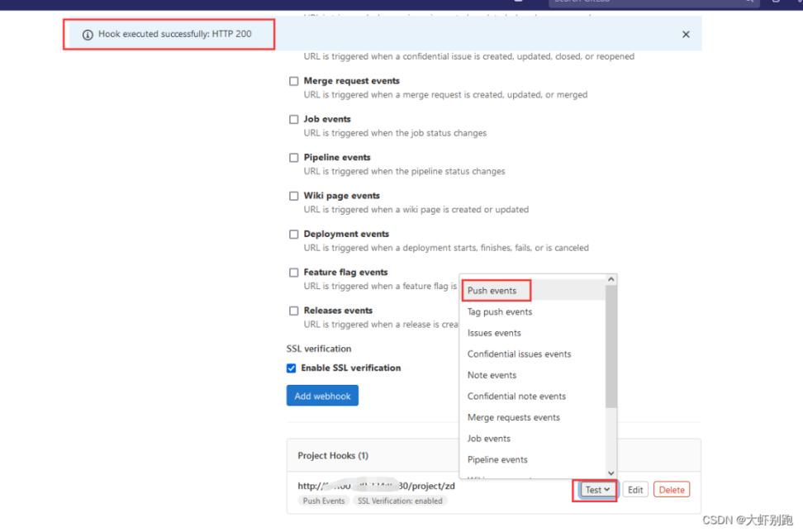This screenshot has width=803, height=532.
Task: Choose Push events from the test list
Action: click(x=492, y=291)
